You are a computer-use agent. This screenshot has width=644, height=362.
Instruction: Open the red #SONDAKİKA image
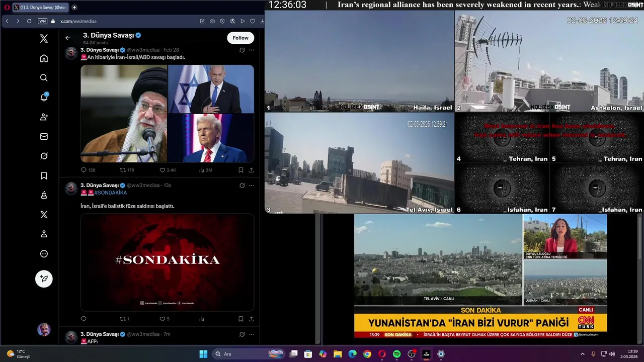(x=167, y=262)
